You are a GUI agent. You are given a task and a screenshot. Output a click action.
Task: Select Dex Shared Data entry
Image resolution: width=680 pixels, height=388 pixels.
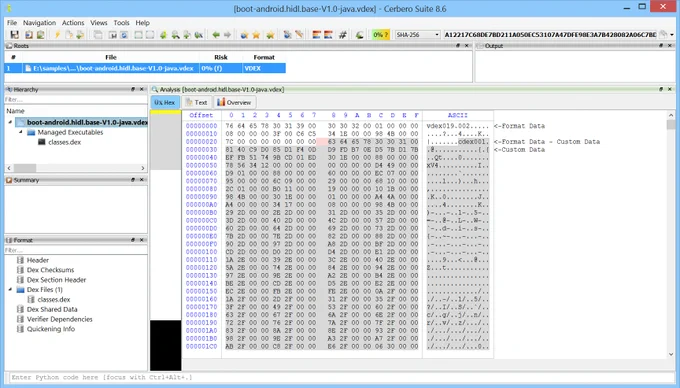(52, 309)
